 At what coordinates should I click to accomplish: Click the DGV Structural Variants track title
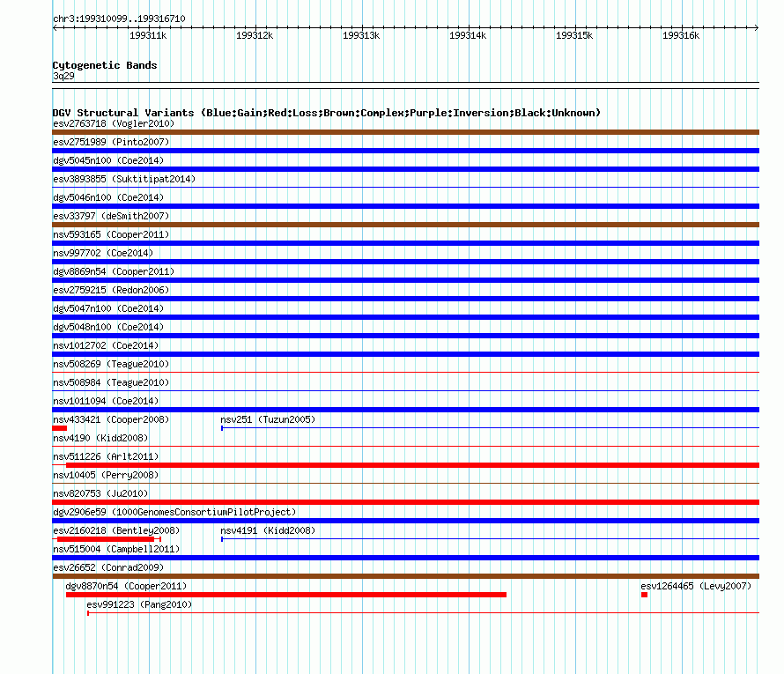point(326,113)
